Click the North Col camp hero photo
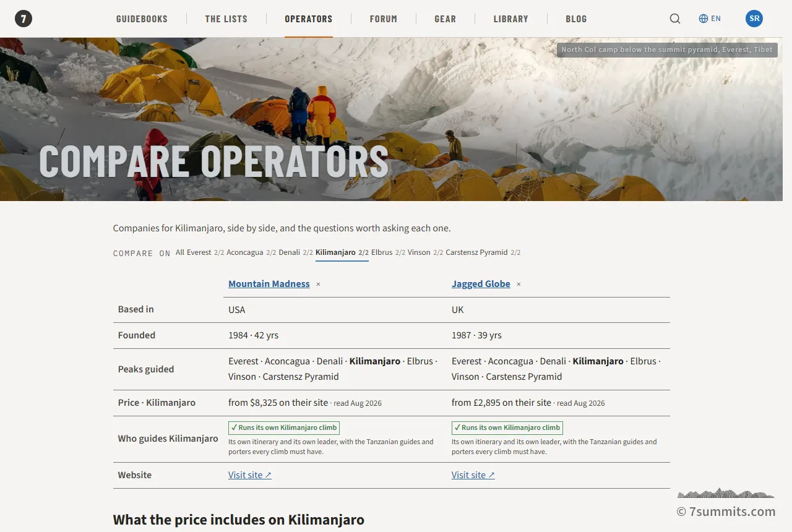This screenshot has width=792, height=532. pyautogui.click(x=391, y=119)
